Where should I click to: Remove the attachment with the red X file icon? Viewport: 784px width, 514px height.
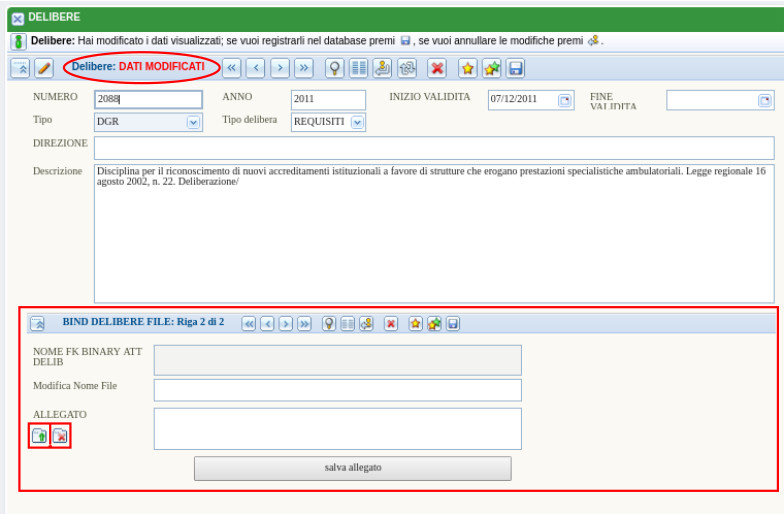61,436
